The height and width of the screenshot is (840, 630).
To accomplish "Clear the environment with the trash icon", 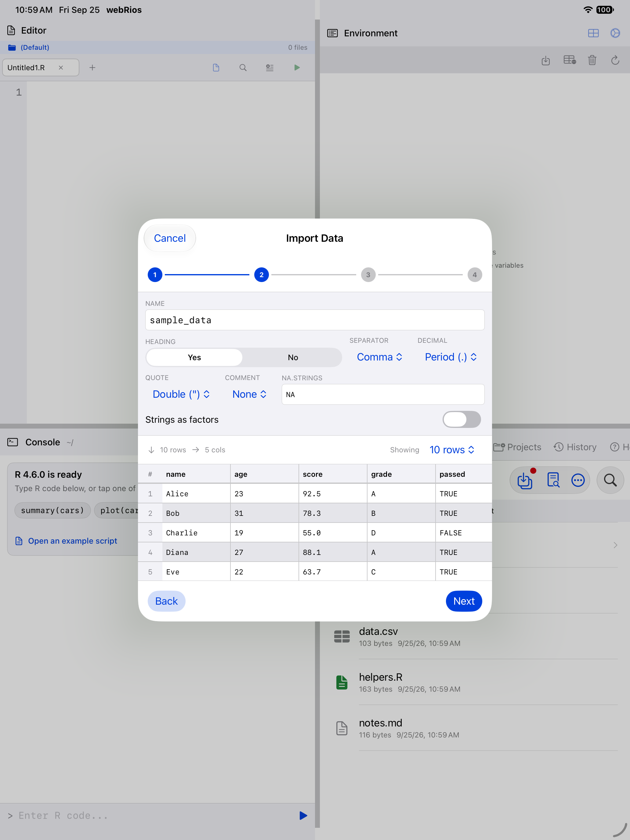I will 592,60.
